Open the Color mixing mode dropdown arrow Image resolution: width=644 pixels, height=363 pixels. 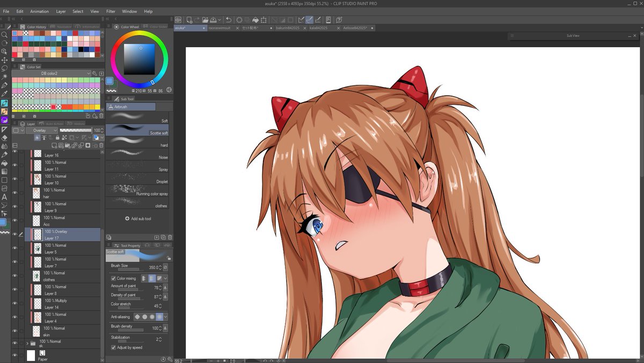click(x=165, y=278)
